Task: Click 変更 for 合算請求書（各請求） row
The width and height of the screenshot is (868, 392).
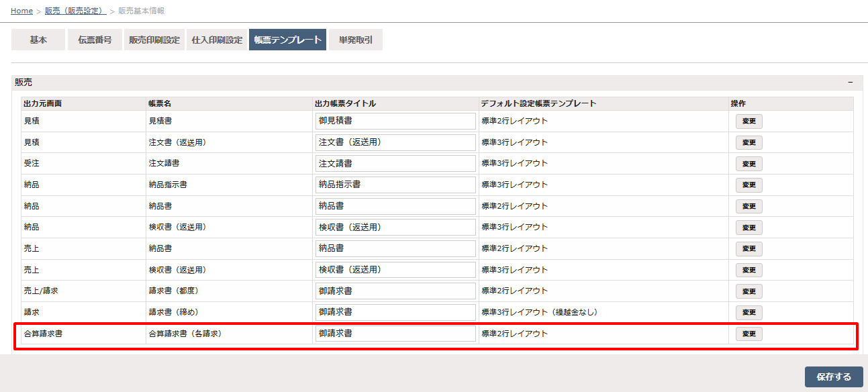Action: (749, 334)
